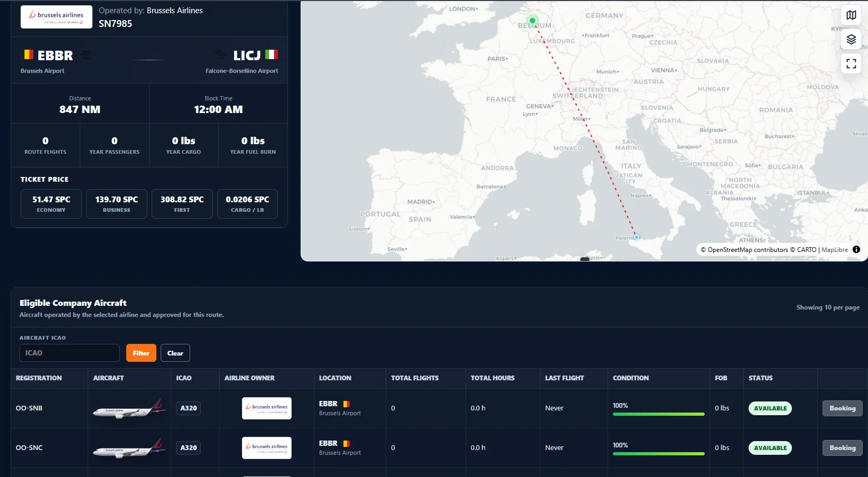Click the First class ticket price card
The image size is (868, 477).
coord(182,204)
